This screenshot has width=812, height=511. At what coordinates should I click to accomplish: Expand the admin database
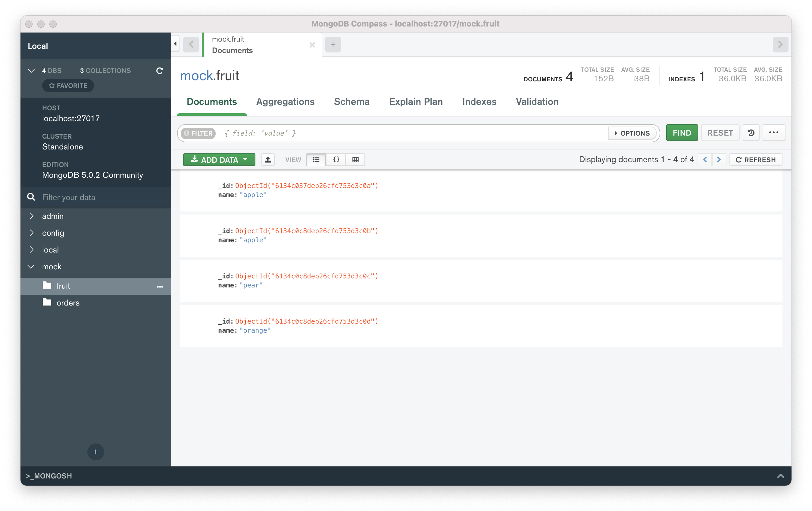(x=31, y=215)
